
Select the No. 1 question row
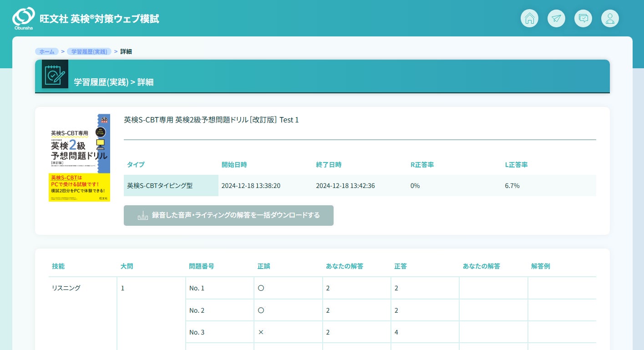[x=197, y=288]
